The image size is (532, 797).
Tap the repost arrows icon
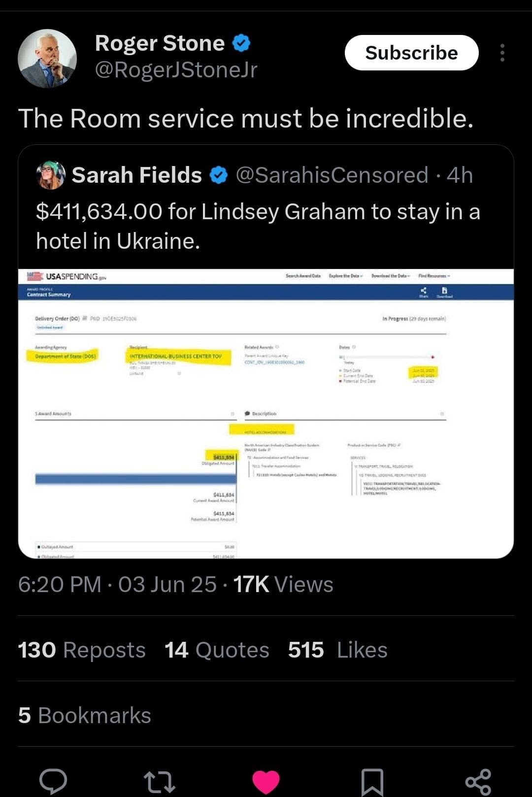coord(159,782)
